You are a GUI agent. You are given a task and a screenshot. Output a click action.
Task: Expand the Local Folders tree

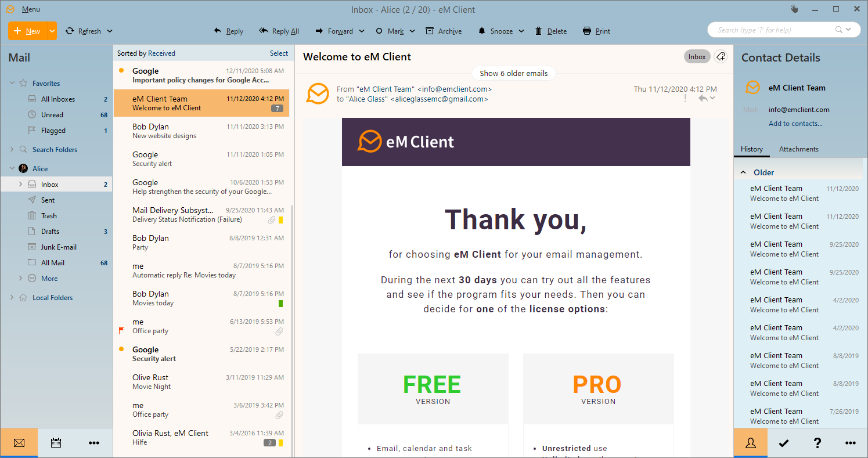[12, 298]
